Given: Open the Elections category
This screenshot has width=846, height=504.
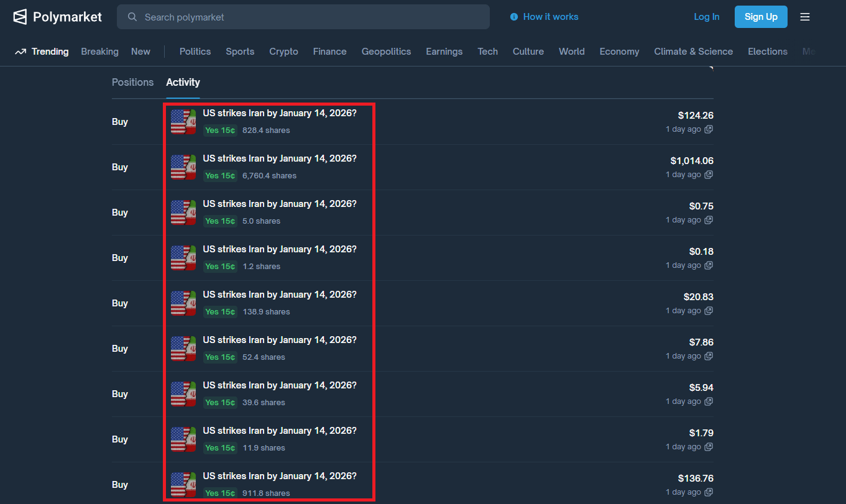Looking at the screenshot, I should (767, 52).
